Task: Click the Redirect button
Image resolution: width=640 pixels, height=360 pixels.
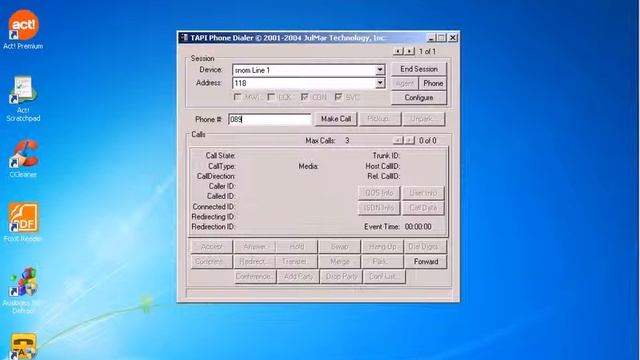Action: tap(254, 262)
